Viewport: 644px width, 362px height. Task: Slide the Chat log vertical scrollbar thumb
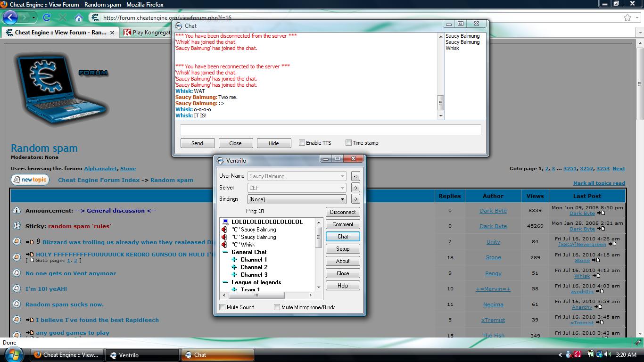pos(441,102)
